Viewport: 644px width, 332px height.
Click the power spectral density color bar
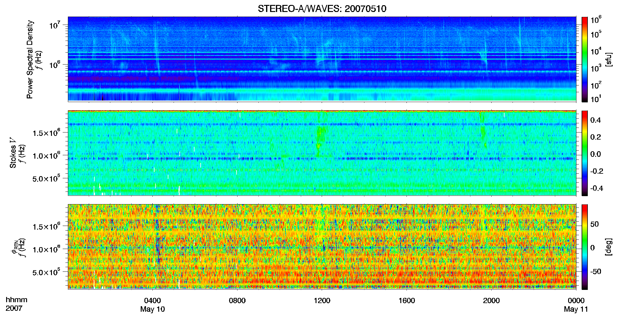coord(585,59)
